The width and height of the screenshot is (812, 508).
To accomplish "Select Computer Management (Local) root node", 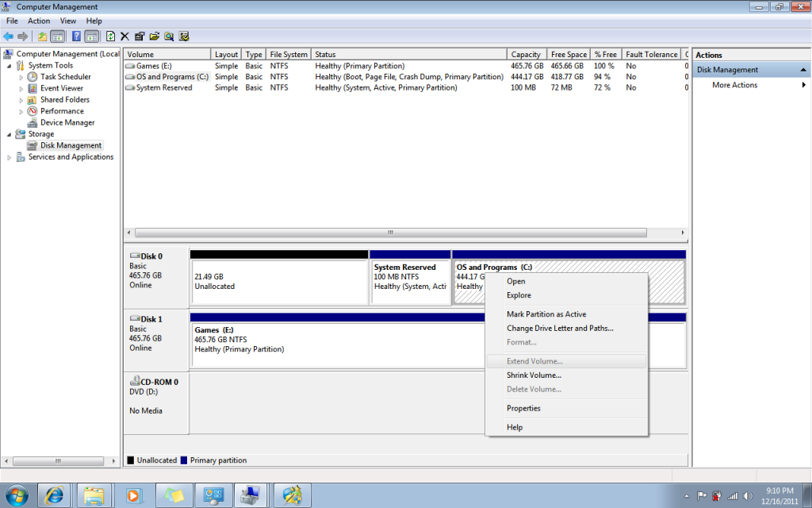I will point(67,54).
